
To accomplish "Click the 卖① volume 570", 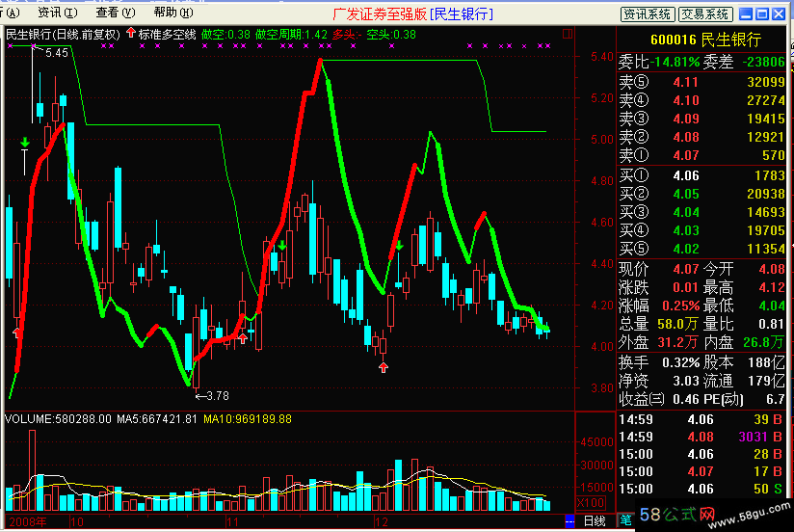I will [773, 155].
